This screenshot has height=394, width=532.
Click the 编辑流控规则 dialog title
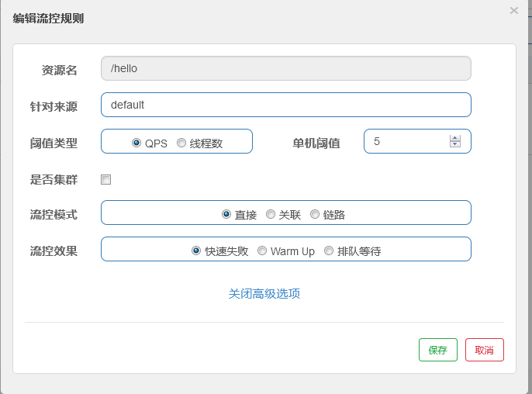(x=48, y=19)
